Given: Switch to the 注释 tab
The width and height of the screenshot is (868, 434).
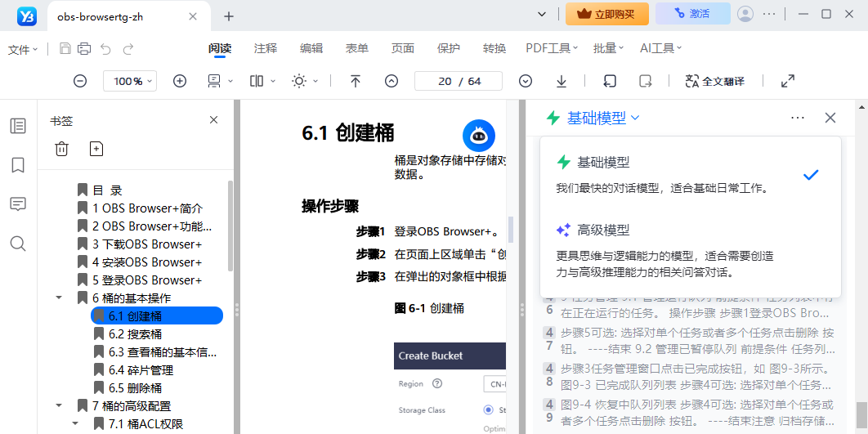Looking at the screenshot, I should tap(266, 48).
